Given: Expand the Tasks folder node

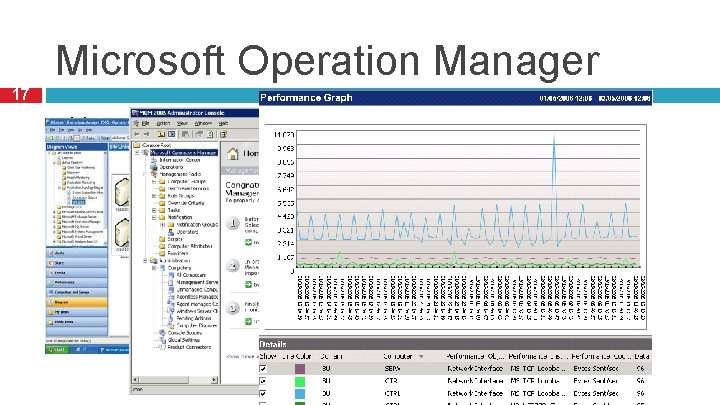Looking at the screenshot, I should pyautogui.click(x=154, y=210).
